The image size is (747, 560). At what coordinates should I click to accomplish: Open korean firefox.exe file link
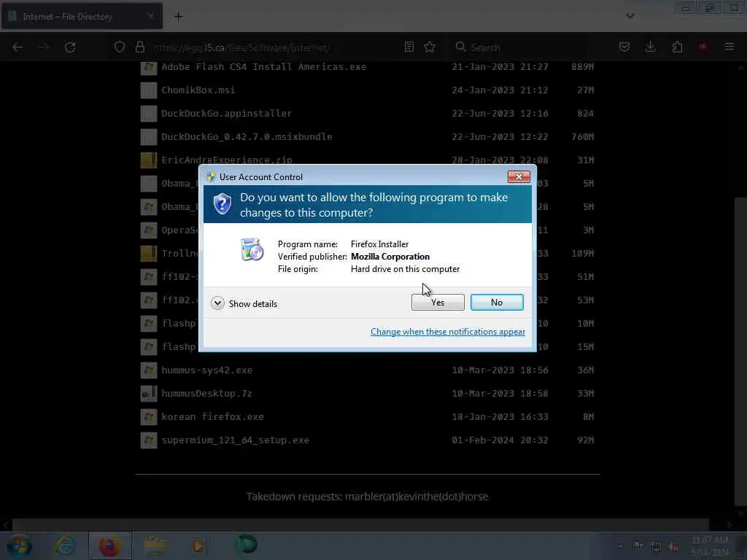[212, 416]
